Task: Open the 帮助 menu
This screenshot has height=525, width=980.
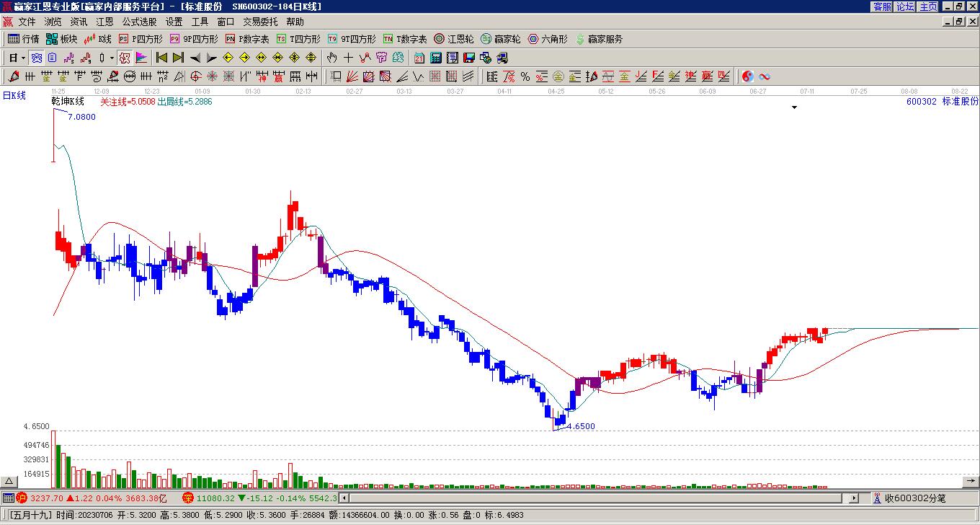Action: [x=295, y=22]
